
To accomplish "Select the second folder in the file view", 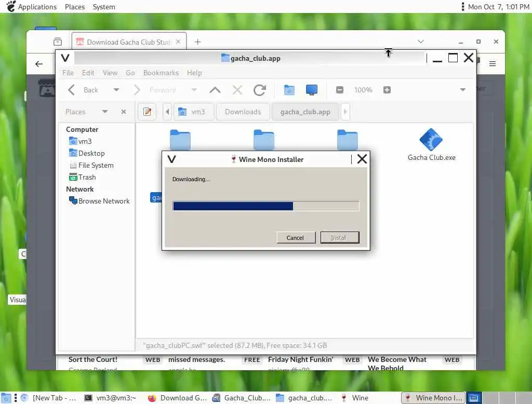I will 263,140.
